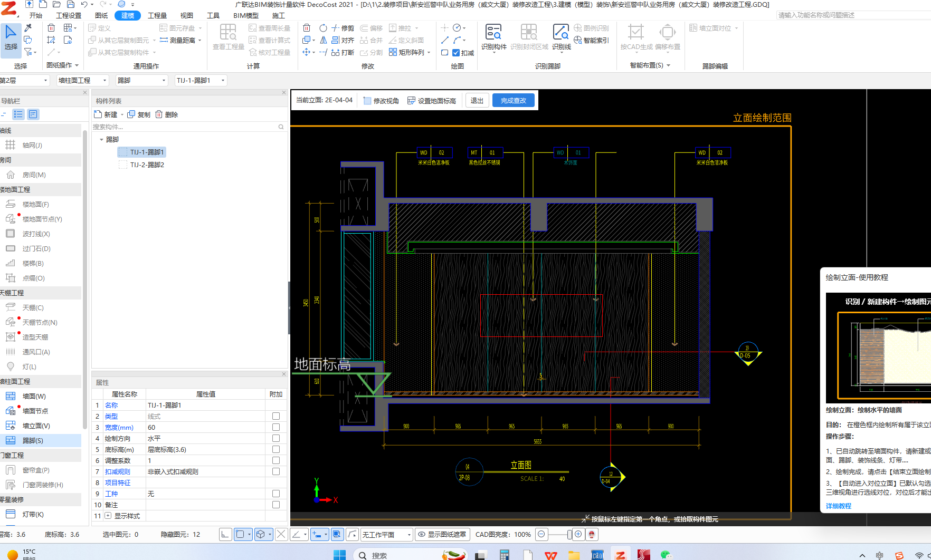Tick the 附加 checkbox for 调整系数 row
This screenshot has height=560, width=931.
point(275,460)
